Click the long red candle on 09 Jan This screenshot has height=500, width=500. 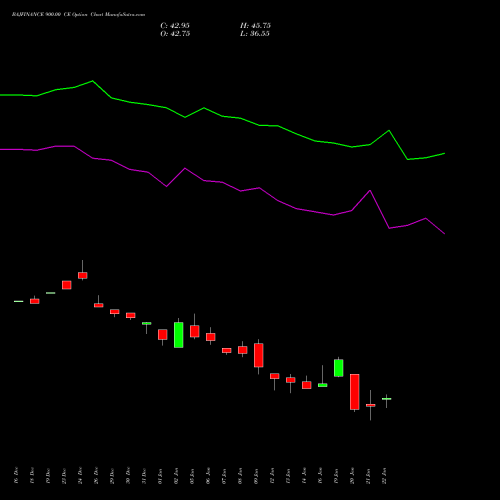pyautogui.click(x=259, y=355)
